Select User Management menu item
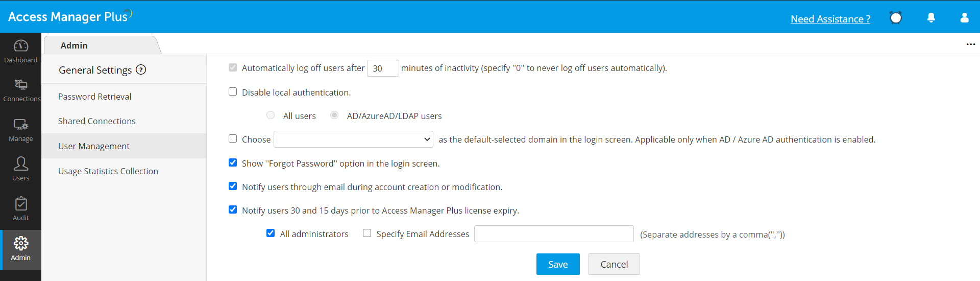 coord(94,146)
